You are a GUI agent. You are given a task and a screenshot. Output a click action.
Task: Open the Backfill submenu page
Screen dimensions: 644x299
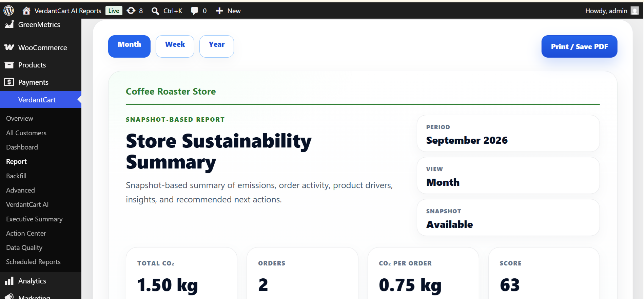point(16,176)
